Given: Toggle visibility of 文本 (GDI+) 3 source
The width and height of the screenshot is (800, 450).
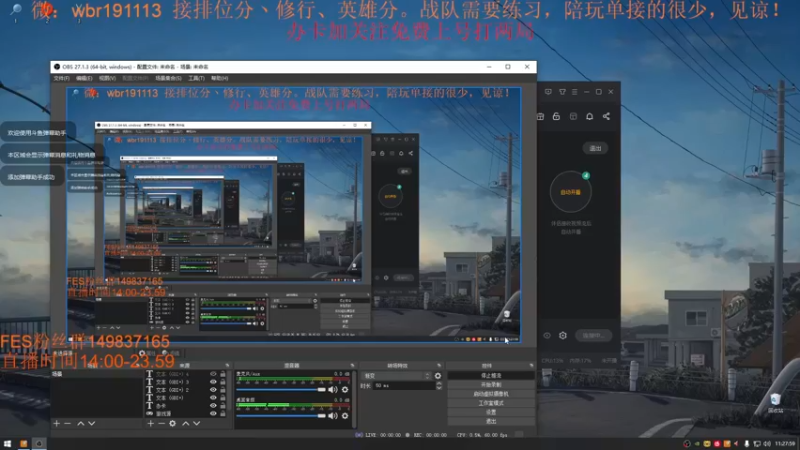Looking at the screenshot, I should click(x=213, y=382).
